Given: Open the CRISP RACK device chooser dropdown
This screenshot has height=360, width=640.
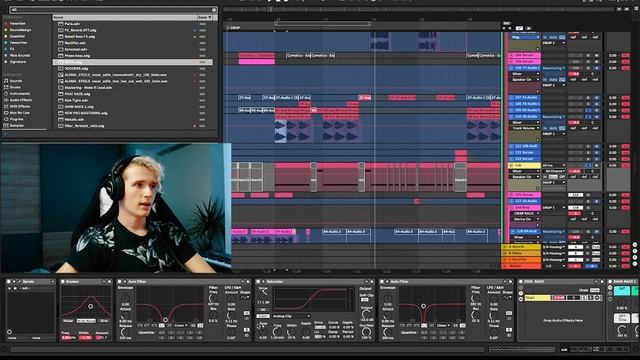Looking at the screenshot, I should [526, 213].
